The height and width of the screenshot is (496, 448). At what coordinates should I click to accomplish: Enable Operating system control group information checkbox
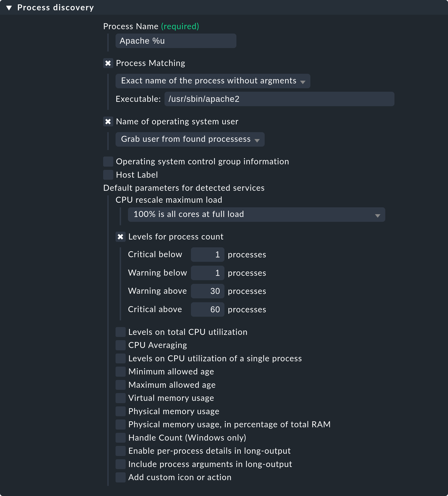108,162
